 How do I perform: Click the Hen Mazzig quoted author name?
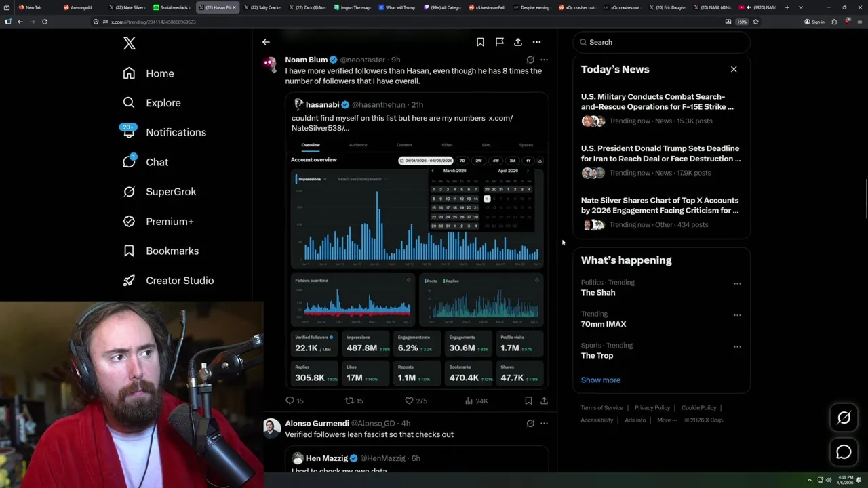327,458
